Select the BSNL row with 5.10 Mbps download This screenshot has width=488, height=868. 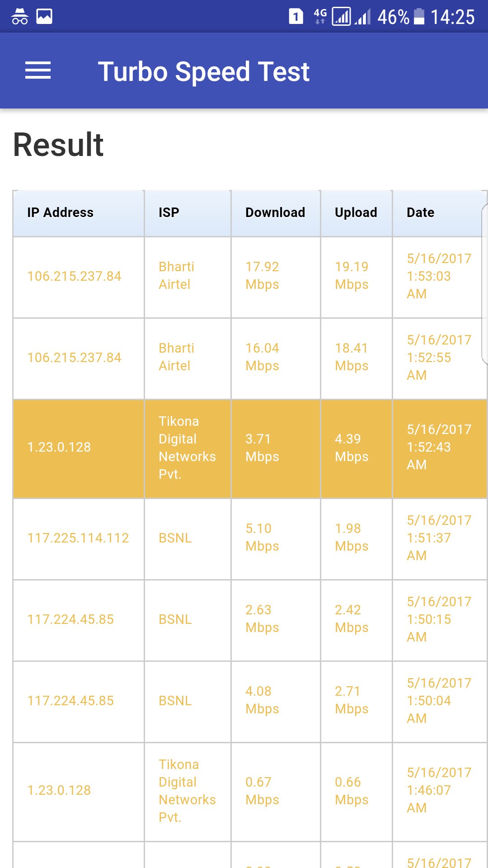[244, 538]
